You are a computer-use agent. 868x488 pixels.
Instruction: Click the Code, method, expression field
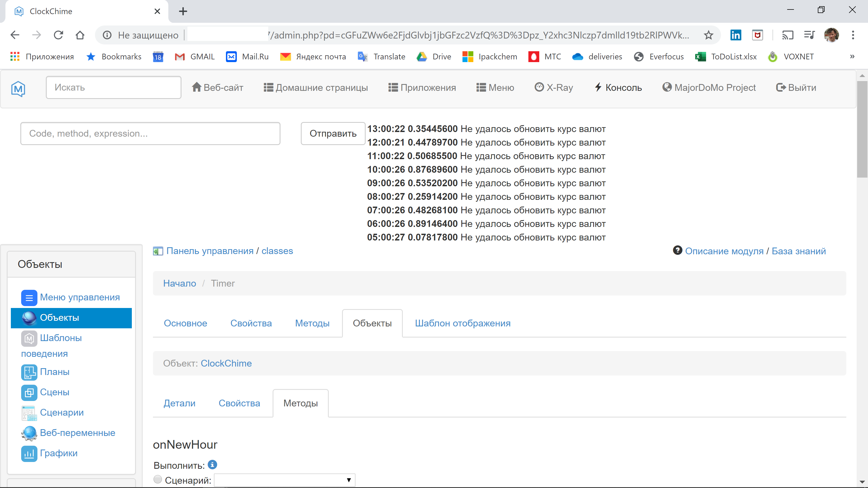pos(150,133)
